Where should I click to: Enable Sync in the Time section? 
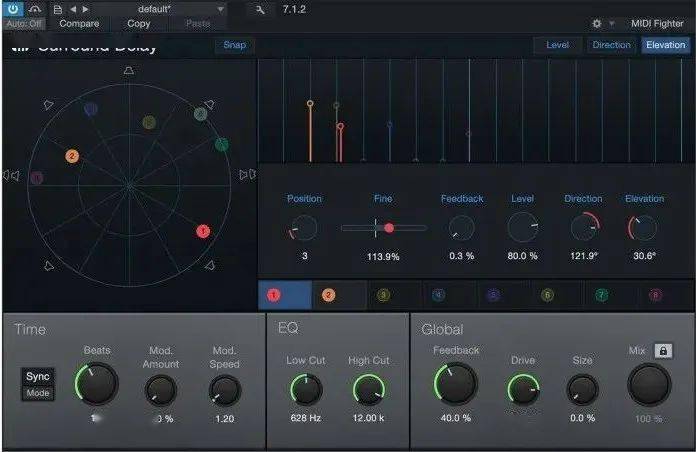(x=38, y=377)
